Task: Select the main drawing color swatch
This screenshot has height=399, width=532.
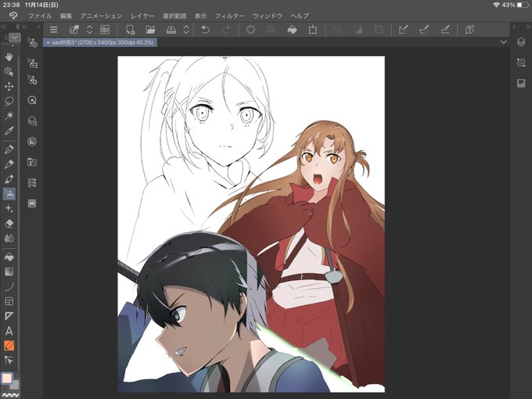Action: click(x=7, y=378)
